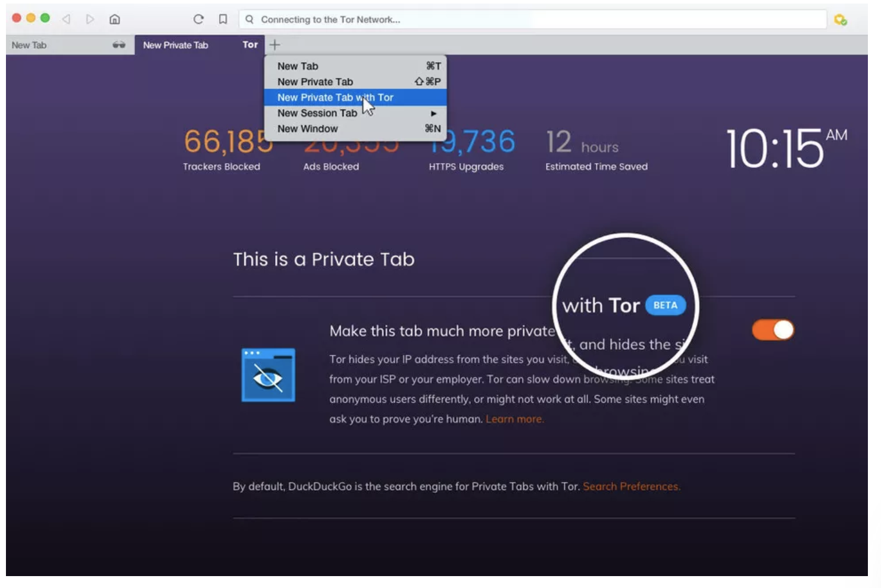Click the sunglasses icon on New Tab
The image size is (881, 588).
click(119, 45)
